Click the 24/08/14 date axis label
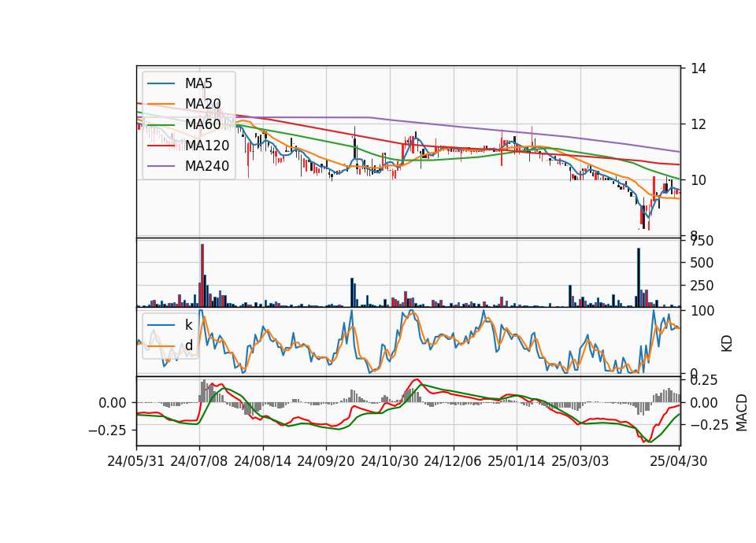Screen dimensions: 756x543 [263, 461]
